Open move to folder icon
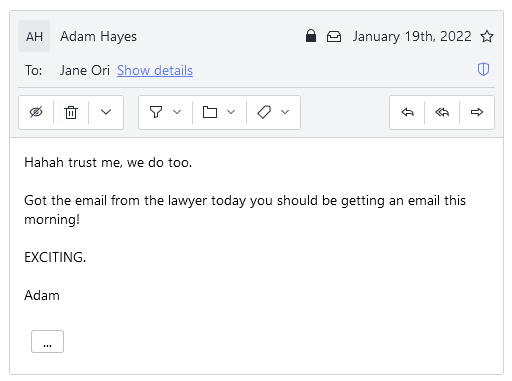Viewport: 512px width, 381px height. point(210,112)
